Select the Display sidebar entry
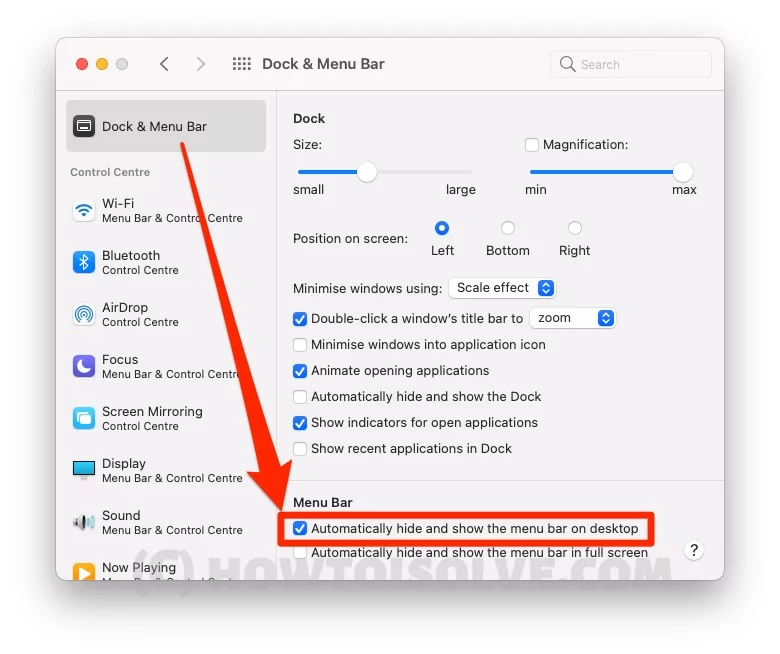This screenshot has height=654, width=780. pyautogui.click(x=166, y=470)
